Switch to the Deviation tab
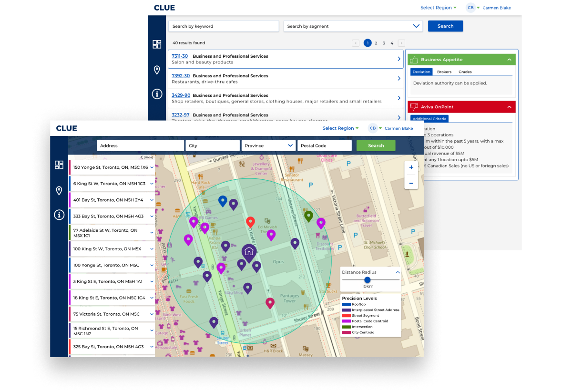This screenshot has width=572, height=392. (421, 72)
